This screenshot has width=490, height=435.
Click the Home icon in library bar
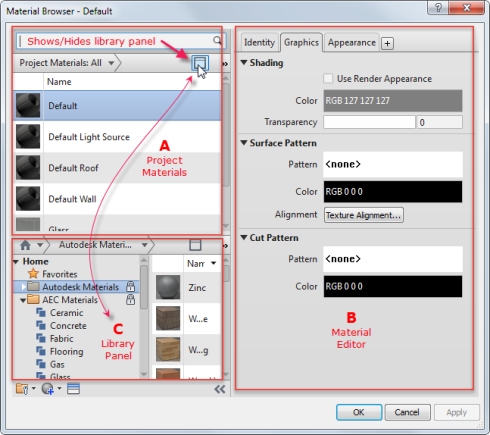pyautogui.click(x=25, y=245)
